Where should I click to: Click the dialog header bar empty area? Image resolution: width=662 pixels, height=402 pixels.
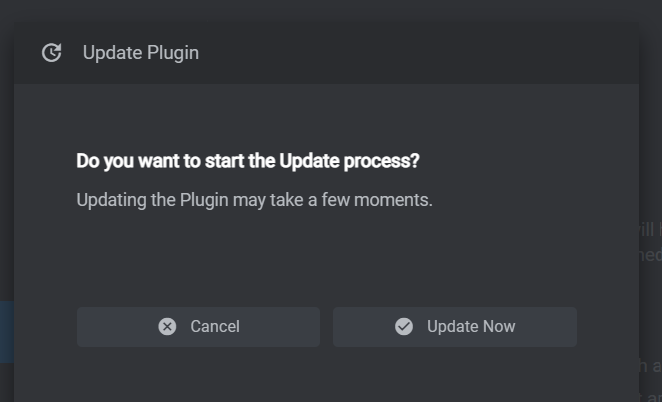(420, 53)
